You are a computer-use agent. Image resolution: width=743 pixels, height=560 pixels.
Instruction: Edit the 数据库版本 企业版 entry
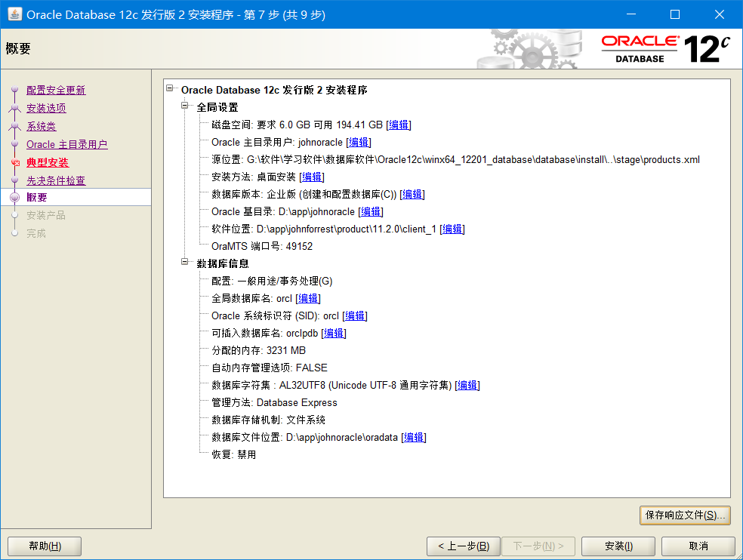(x=412, y=194)
